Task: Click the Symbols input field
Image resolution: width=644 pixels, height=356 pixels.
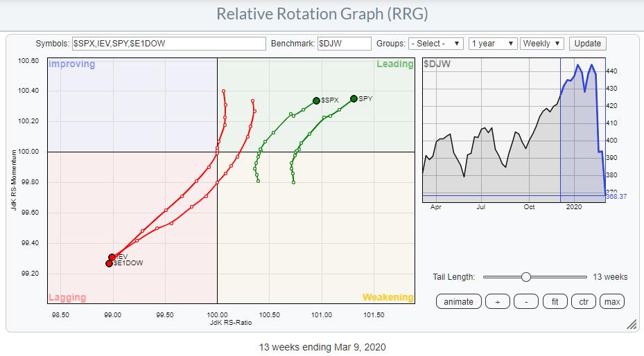Action: click(168, 44)
